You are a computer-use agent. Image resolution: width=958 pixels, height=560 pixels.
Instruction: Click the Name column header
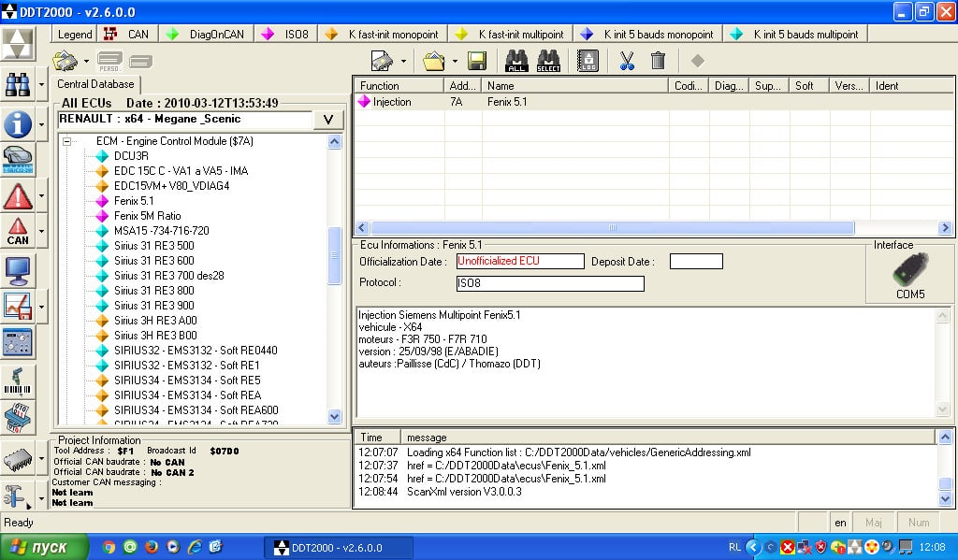pos(575,85)
